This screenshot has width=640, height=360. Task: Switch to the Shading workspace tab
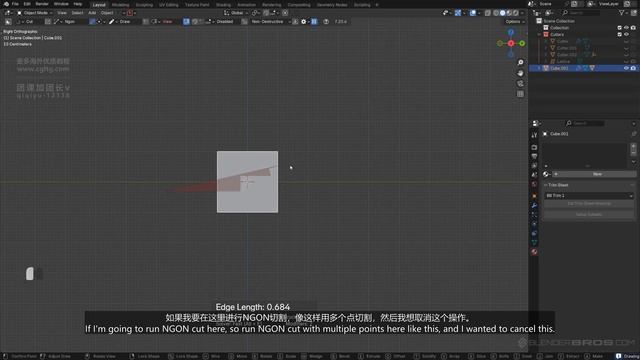pyautogui.click(x=223, y=5)
